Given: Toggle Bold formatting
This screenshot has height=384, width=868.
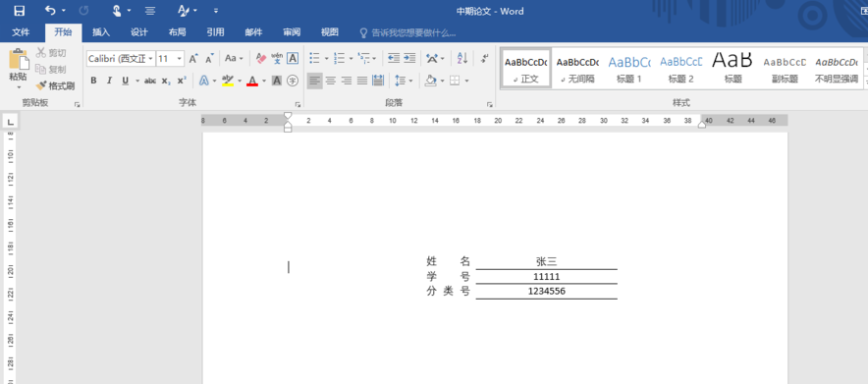Looking at the screenshot, I should pos(93,81).
